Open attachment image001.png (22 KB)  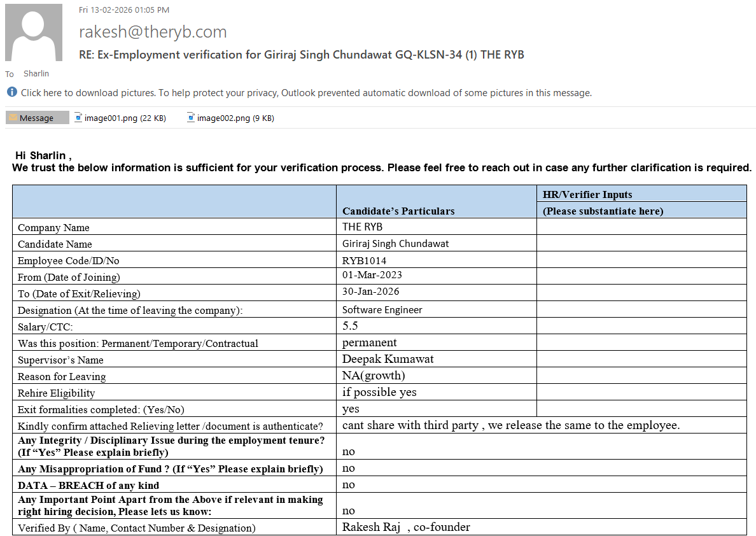[120, 118]
